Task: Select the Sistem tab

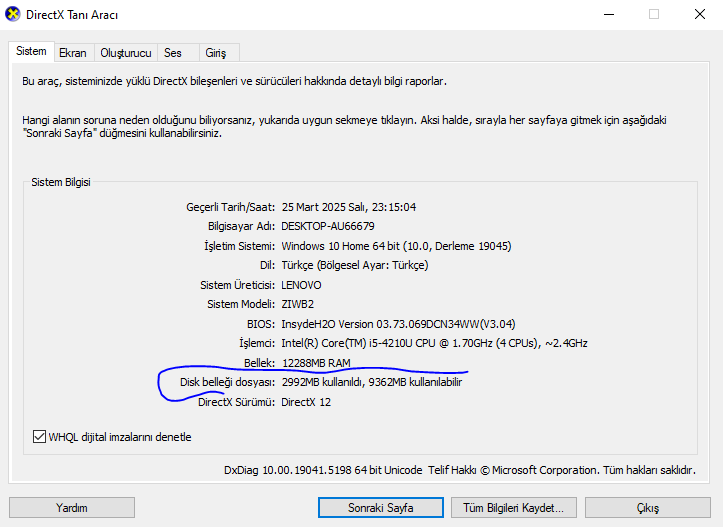Action: click(x=31, y=51)
